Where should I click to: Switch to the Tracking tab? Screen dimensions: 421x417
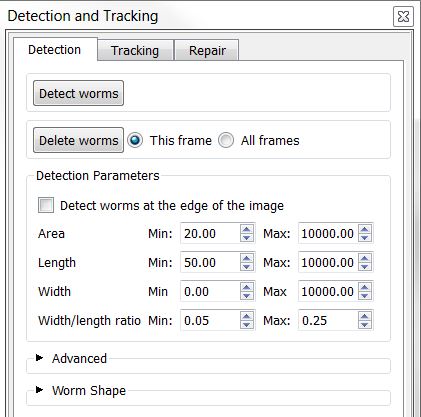coord(135,50)
